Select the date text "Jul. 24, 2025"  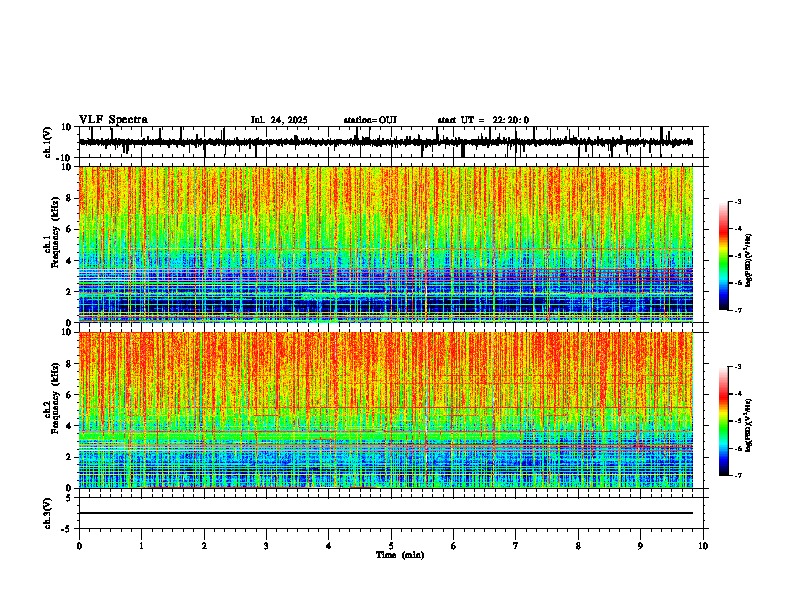click(279, 120)
